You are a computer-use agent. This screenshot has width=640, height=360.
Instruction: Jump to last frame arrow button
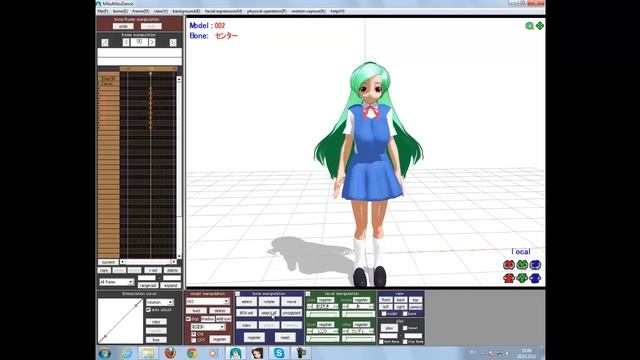pyautogui.click(x=173, y=42)
